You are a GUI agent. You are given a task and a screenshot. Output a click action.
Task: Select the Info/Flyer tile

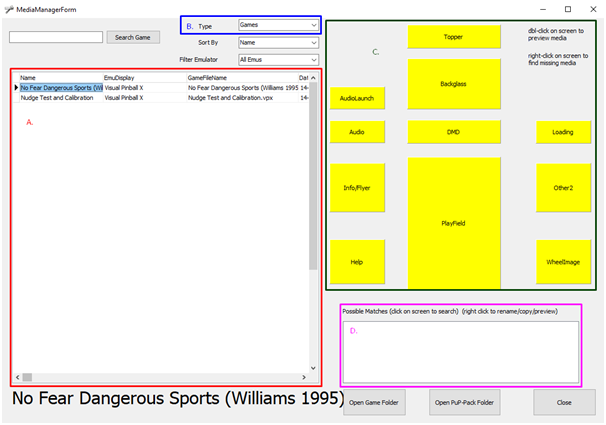357,187
